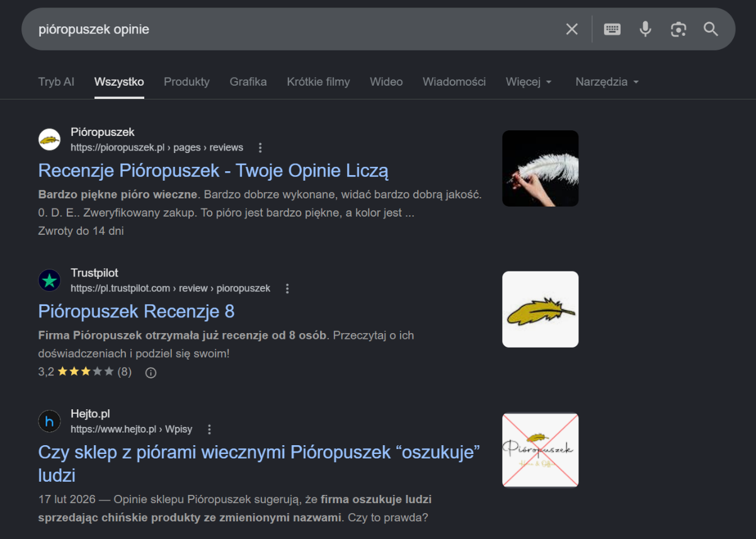Switch to Produkty tab
Screen dimensions: 756x539
[186, 82]
